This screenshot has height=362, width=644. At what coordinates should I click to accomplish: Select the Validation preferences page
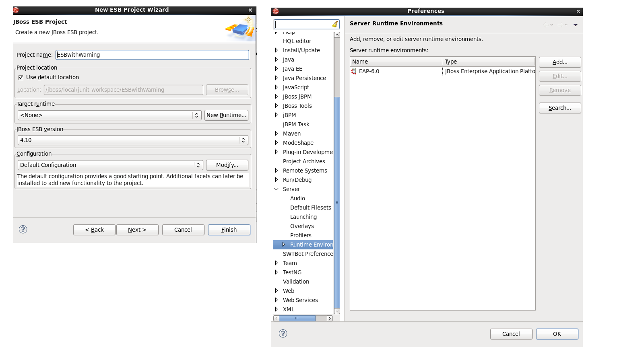(296, 282)
